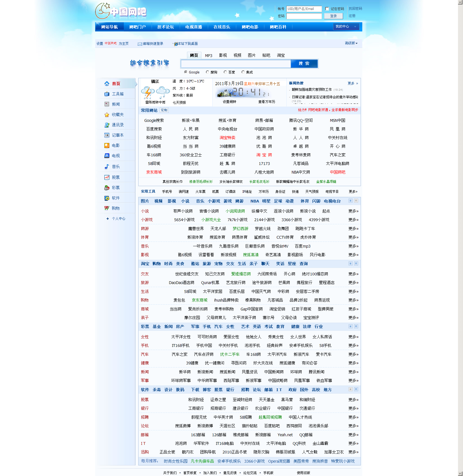Open the 记事本 calendar icon in sidebar

(x=107, y=135)
